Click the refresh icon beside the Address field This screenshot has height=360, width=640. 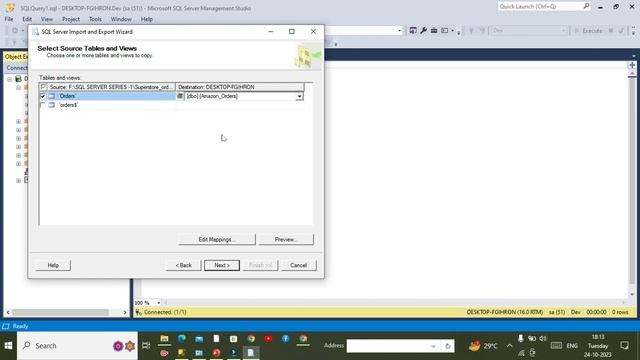(x=448, y=346)
